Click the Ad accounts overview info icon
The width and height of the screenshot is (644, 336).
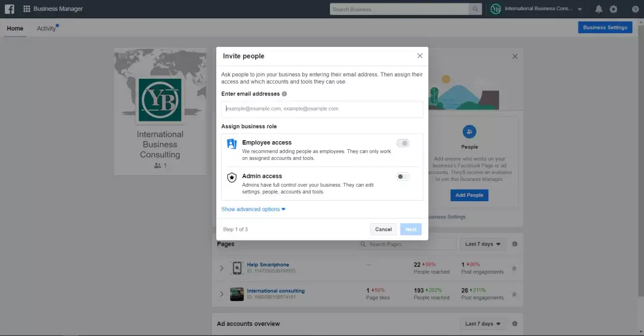[x=515, y=324]
